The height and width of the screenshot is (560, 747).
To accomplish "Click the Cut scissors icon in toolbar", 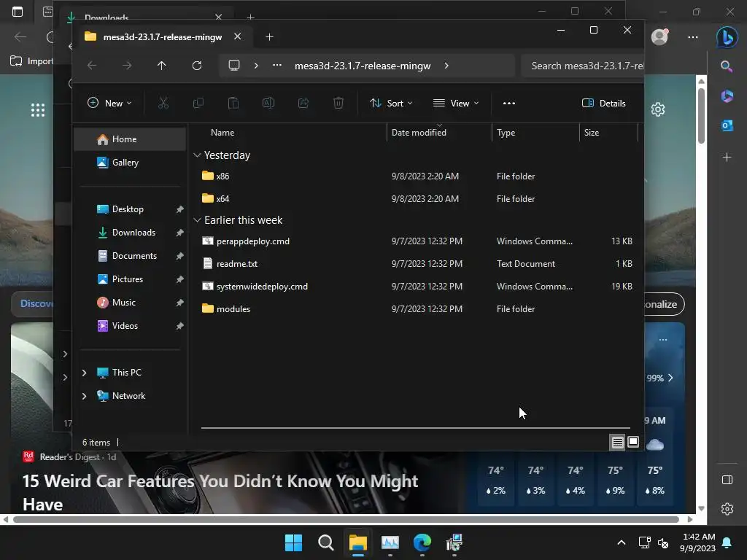I will (x=163, y=103).
